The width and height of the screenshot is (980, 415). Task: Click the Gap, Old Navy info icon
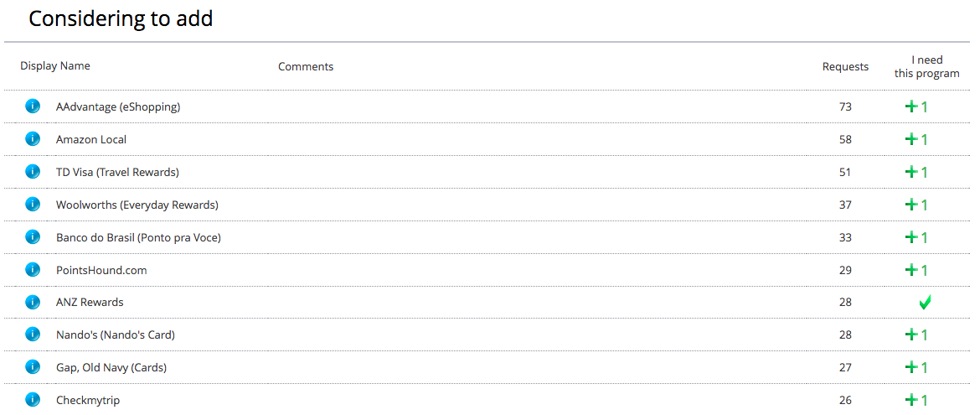click(x=33, y=367)
